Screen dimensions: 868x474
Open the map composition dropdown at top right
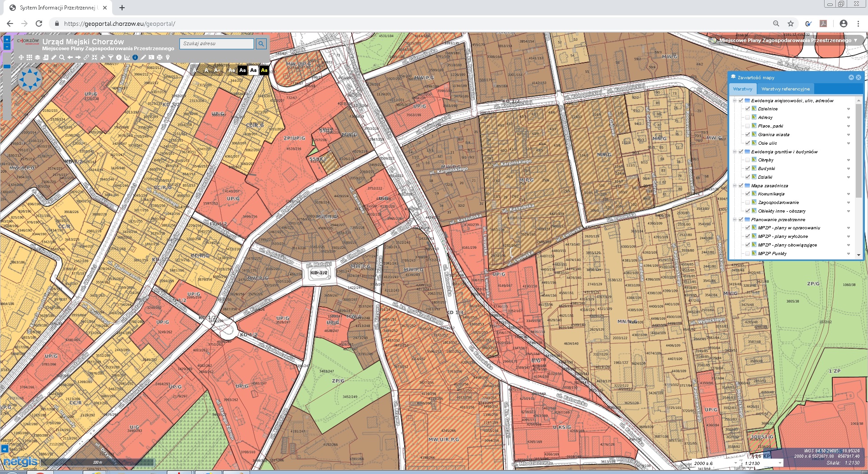point(855,40)
